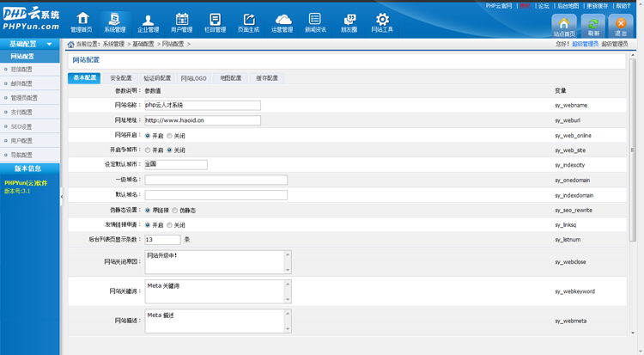Click the 论坛 top link
Image resolution: width=644 pixels, height=355 pixels.
[x=544, y=6]
